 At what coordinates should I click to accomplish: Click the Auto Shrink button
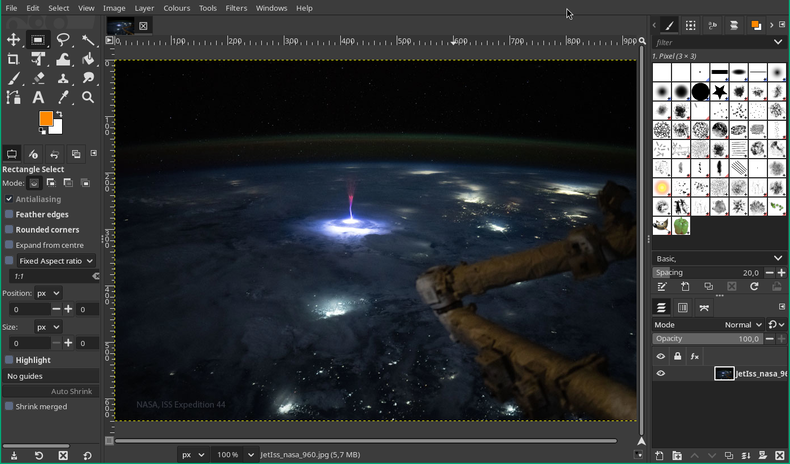72,391
